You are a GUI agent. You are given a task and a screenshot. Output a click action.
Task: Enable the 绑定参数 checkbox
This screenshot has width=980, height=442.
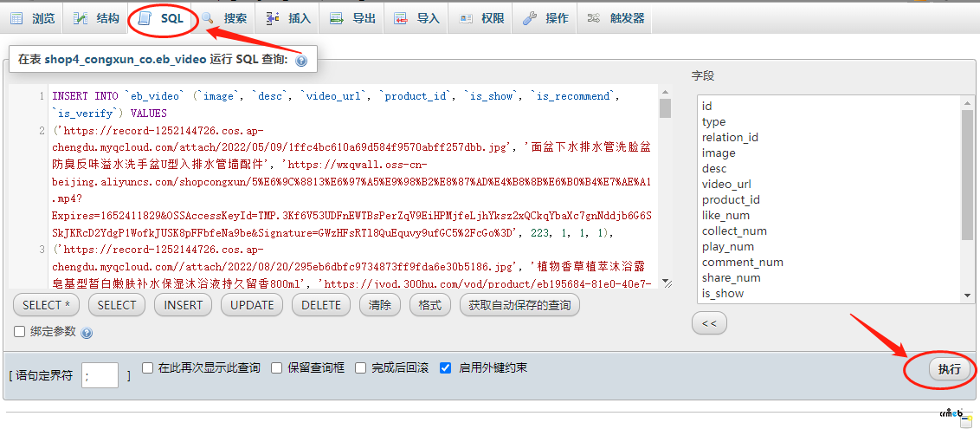pyautogui.click(x=19, y=331)
